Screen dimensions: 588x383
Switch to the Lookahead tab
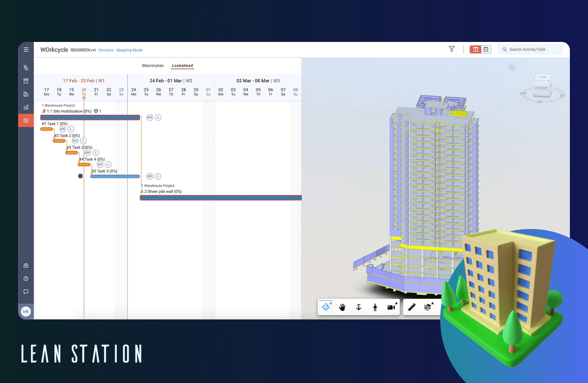(x=182, y=66)
